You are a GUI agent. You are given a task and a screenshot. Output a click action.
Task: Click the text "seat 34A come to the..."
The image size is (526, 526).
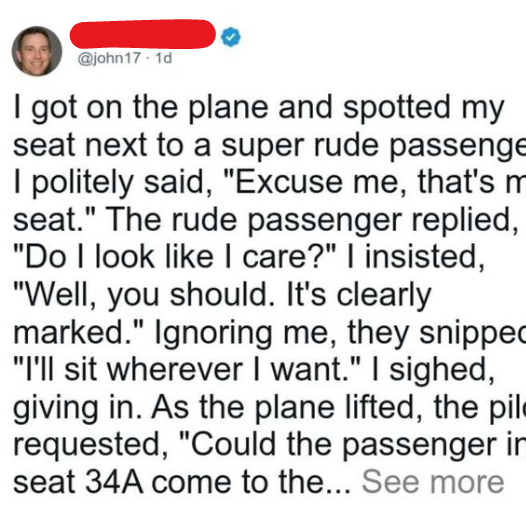point(182,482)
